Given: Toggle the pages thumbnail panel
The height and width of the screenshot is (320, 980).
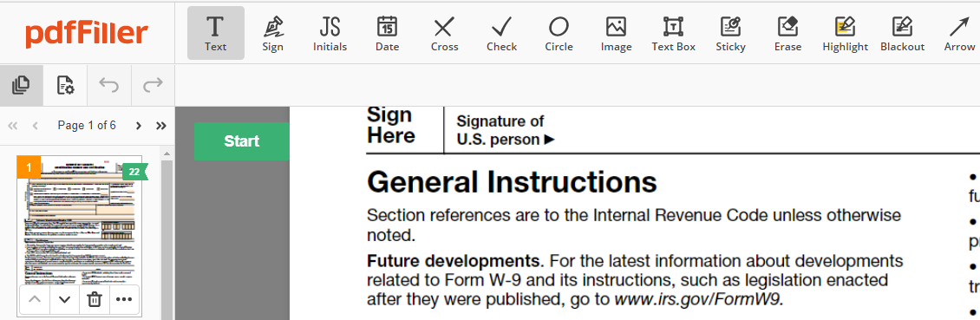Looking at the screenshot, I should pyautogui.click(x=22, y=85).
